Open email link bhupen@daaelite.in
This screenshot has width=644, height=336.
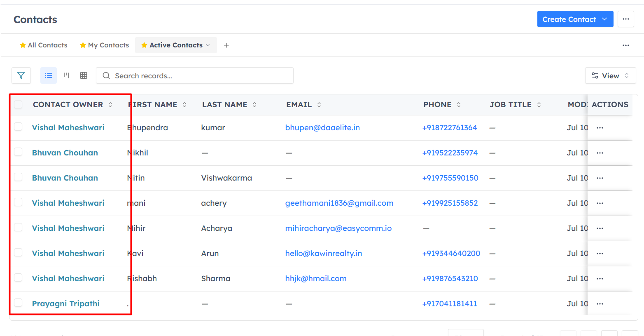(x=322, y=128)
